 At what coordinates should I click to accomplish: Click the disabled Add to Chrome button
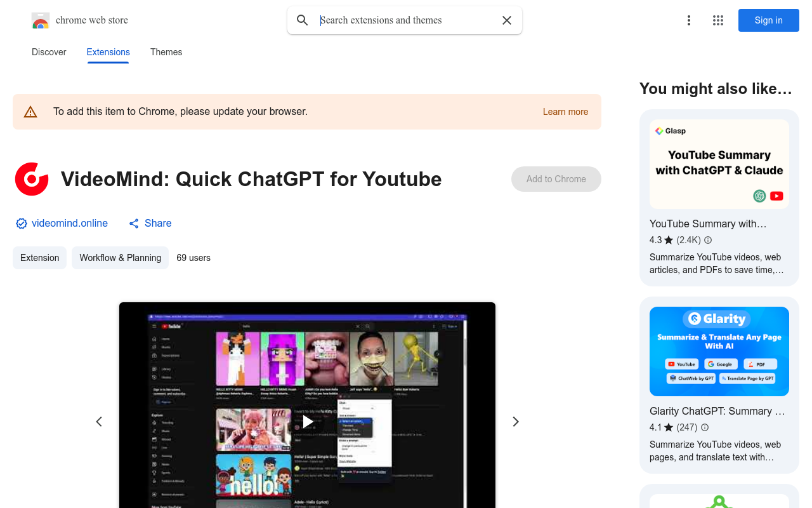coord(556,179)
